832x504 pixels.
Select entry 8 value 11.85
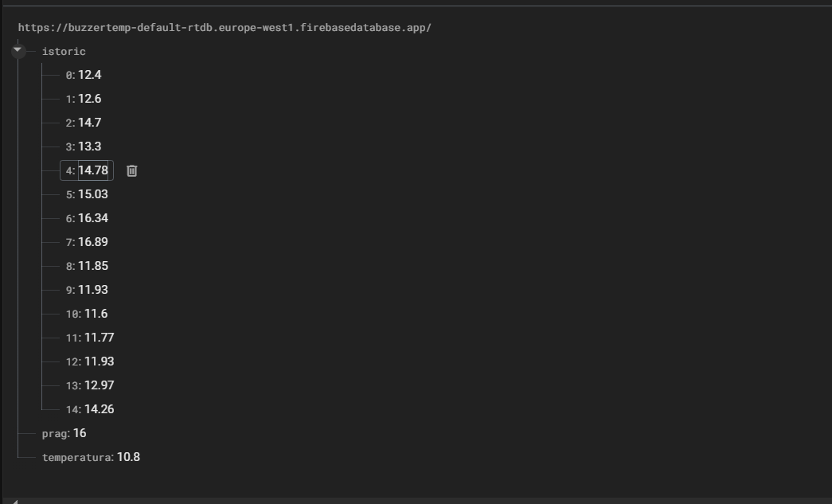pos(93,266)
